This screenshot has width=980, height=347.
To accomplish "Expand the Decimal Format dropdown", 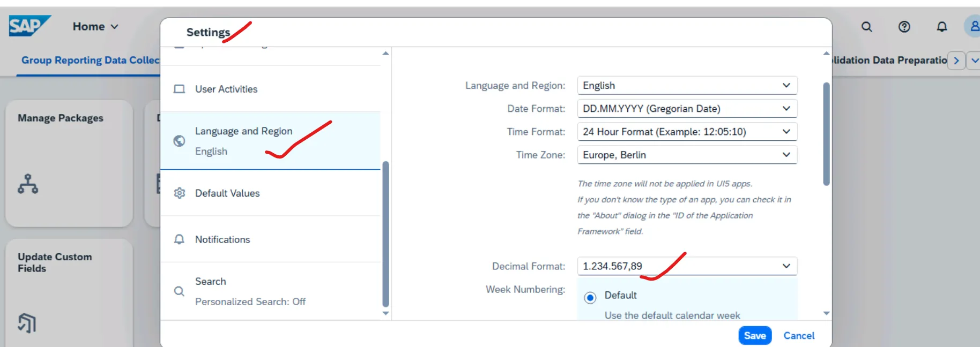I will tap(786, 266).
